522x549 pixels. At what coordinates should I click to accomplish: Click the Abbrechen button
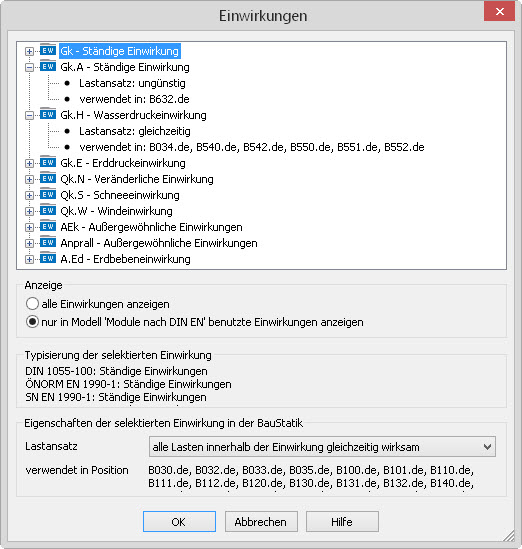(261, 521)
